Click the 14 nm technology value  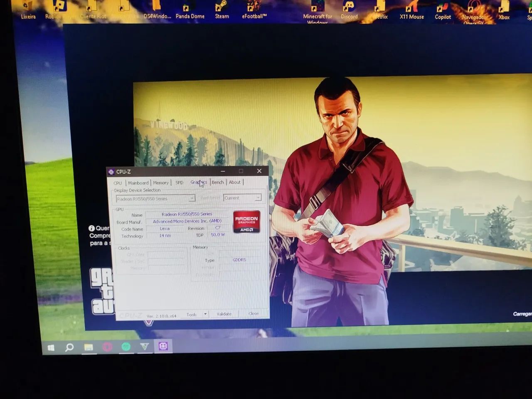(165, 236)
